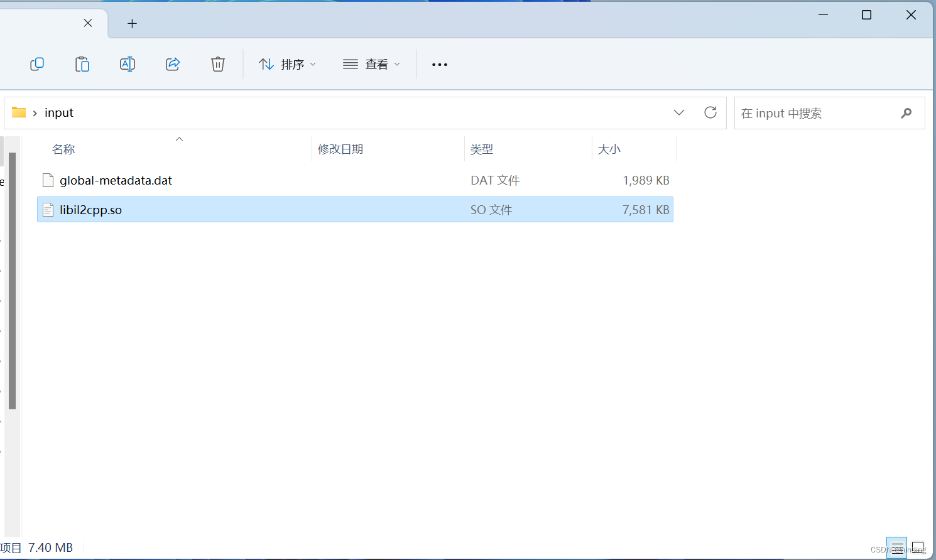
Task: Click the navigation pane vertical scrollbar
Action: (12, 281)
